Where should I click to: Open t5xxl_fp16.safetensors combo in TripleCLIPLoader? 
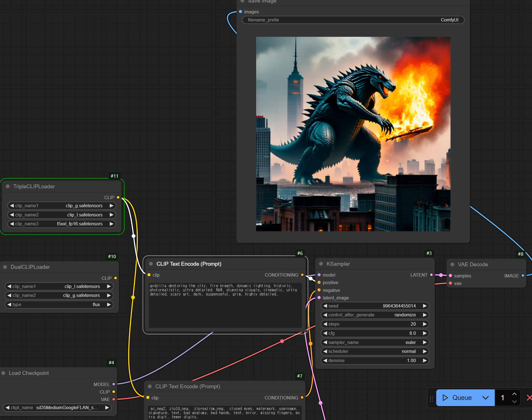pyautogui.click(x=62, y=224)
